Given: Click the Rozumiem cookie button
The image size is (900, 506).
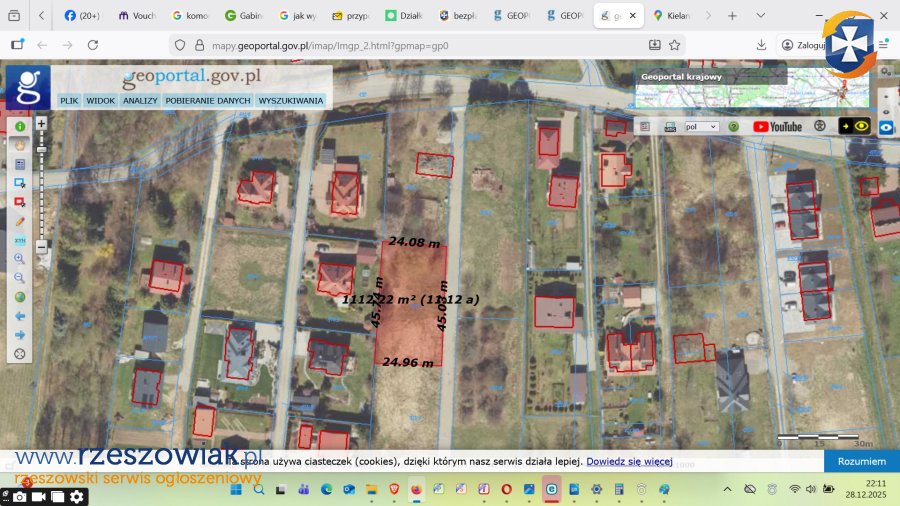Looking at the screenshot, I should 861,461.
